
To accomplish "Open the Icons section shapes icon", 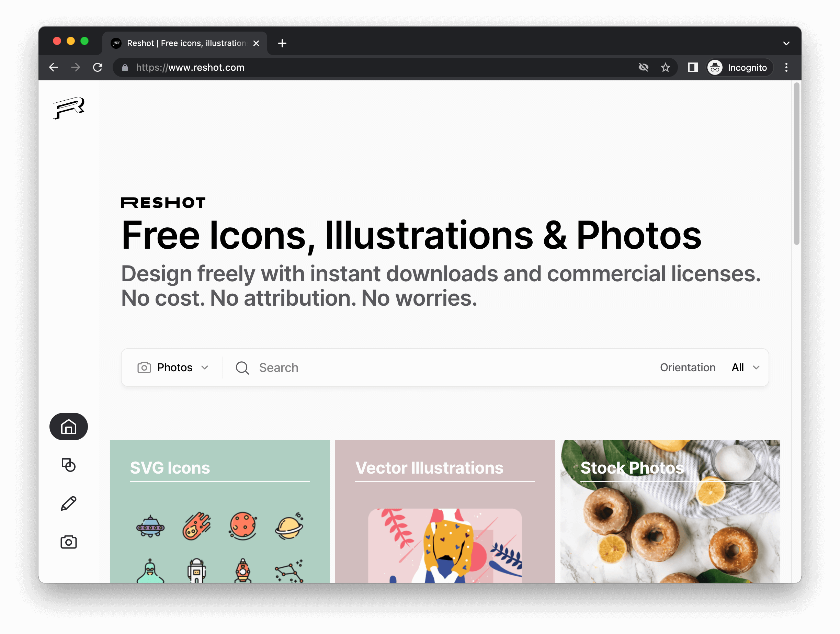I will click(68, 465).
